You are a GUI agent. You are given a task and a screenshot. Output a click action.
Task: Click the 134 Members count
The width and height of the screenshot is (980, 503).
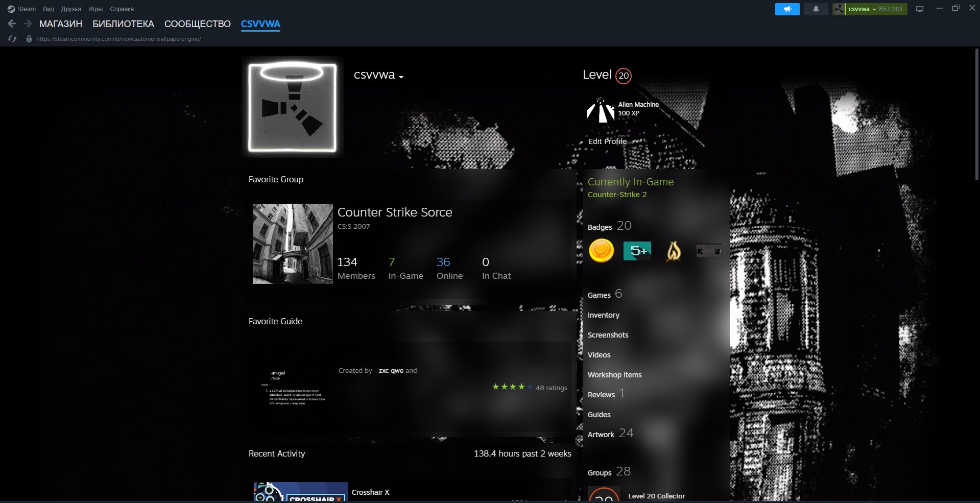coord(356,269)
